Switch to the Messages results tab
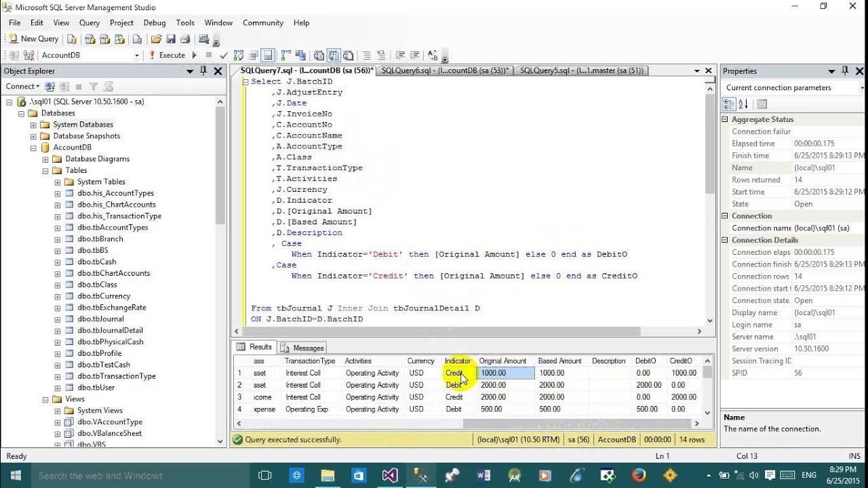This screenshot has height=488, width=868. 302,348
